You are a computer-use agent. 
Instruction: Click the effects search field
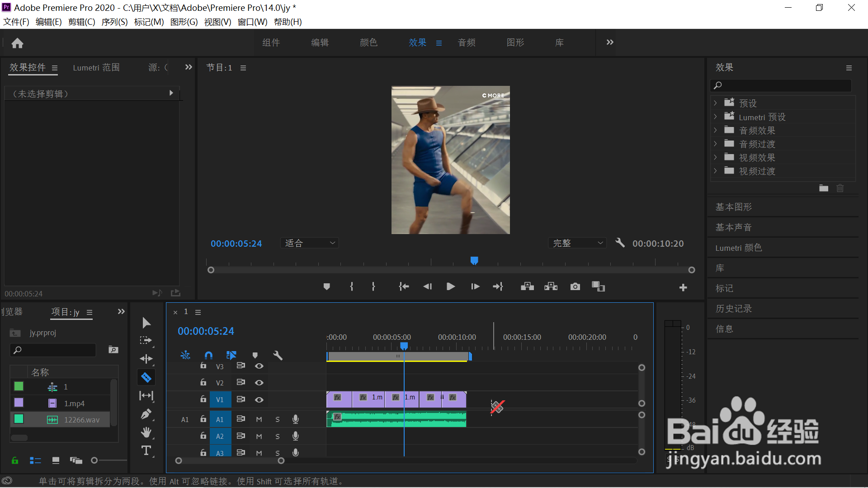784,85
